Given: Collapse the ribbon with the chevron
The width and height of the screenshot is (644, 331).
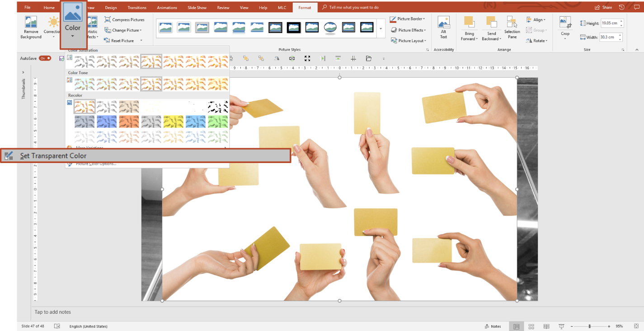Looking at the screenshot, I should click(x=637, y=50).
